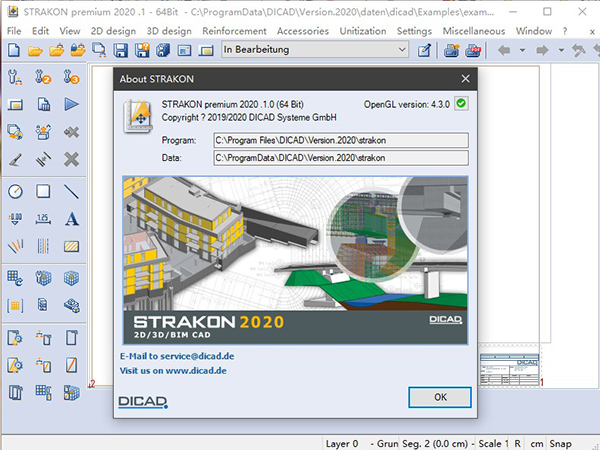Open the Settings menu
600x450 pixels.
(414, 31)
